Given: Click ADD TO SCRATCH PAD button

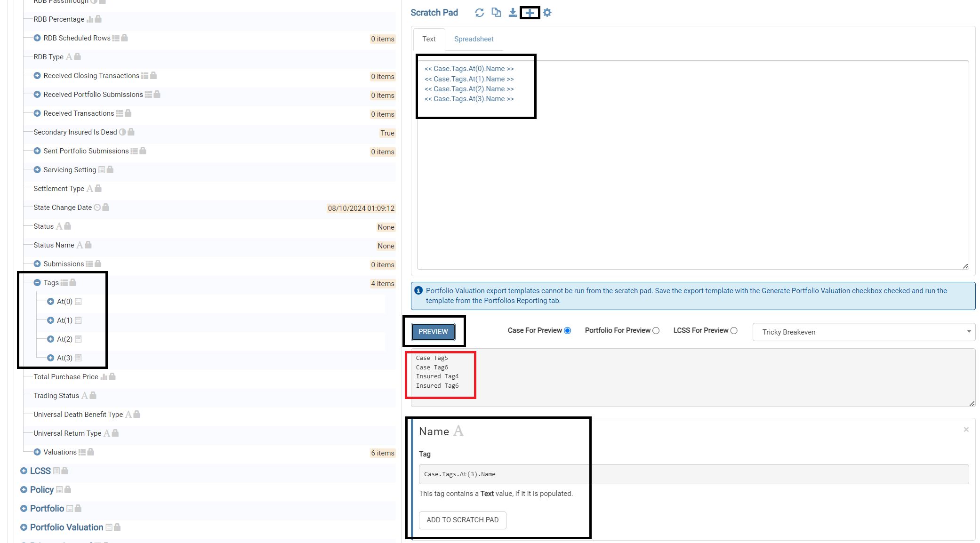Looking at the screenshot, I should 462,520.
